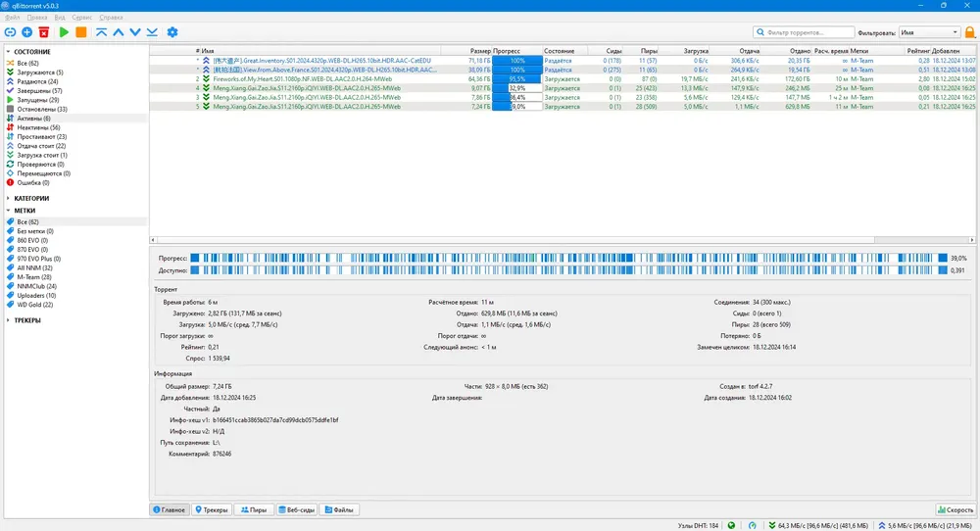Open the Сервис menu

coord(82,18)
